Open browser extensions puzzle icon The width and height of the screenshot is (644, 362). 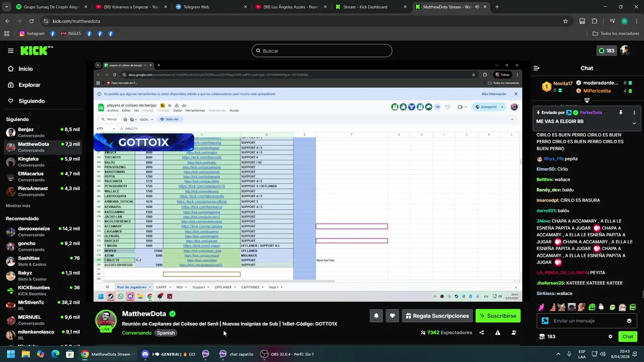pos(595,21)
